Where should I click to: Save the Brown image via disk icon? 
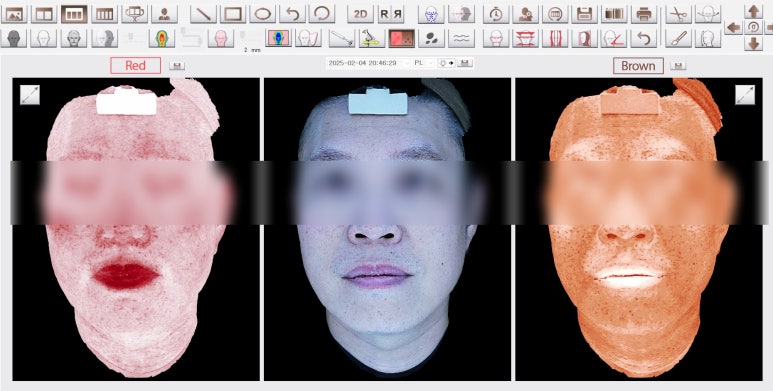pos(678,66)
